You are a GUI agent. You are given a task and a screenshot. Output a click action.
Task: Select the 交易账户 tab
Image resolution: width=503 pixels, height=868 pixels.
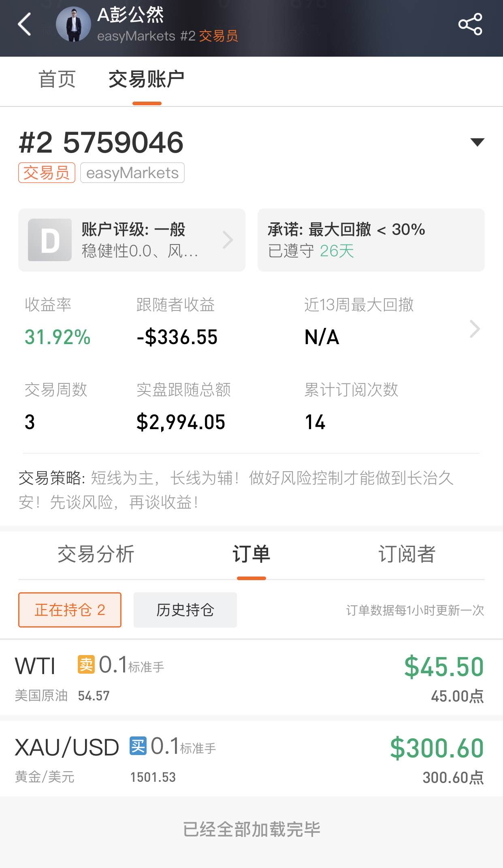coord(147,79)
